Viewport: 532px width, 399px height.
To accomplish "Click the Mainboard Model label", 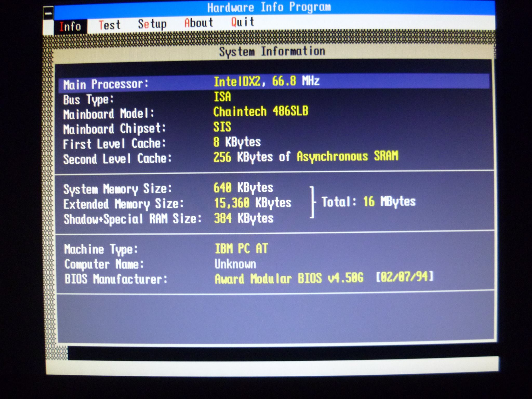I will [x=109, y=114].
